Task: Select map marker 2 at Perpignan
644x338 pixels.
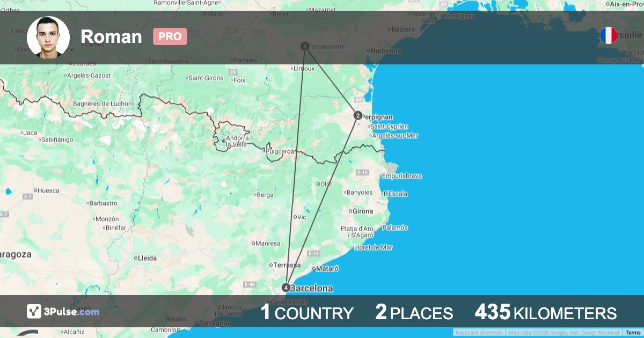Action: [x=357, y=115]
